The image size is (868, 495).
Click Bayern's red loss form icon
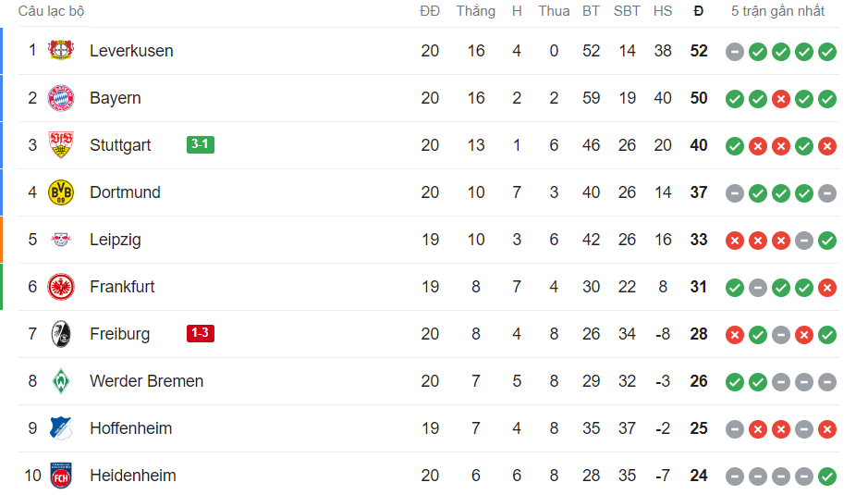(x=781, y=99)
